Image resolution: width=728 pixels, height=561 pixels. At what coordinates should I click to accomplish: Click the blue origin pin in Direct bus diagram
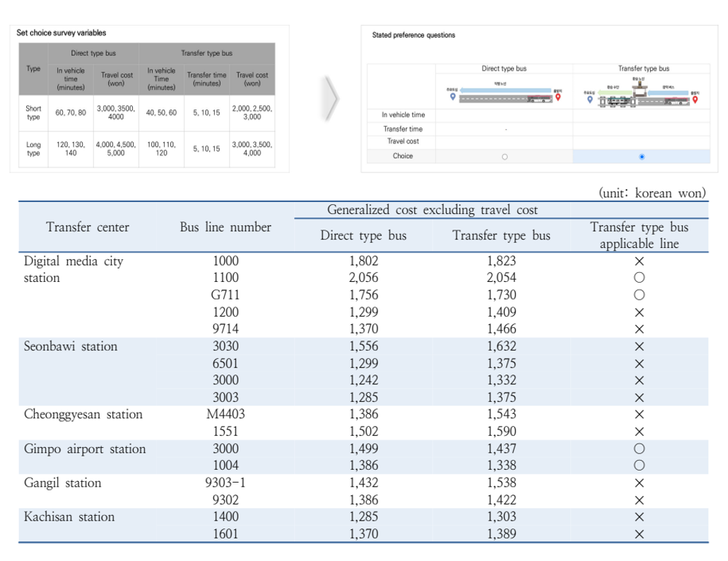(x=452, y=98)
